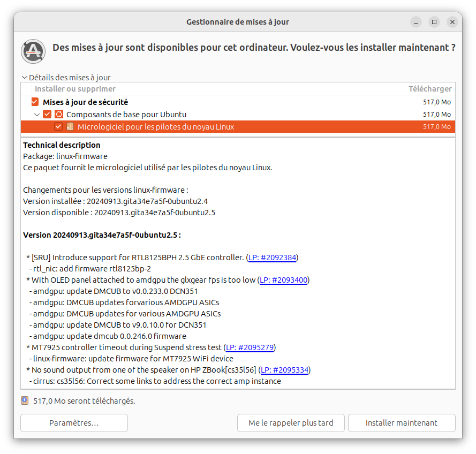Collapse Composants de base pour Ubuntu tree
The height and width of the screenshot is (454, 476).
pos(37,115)
